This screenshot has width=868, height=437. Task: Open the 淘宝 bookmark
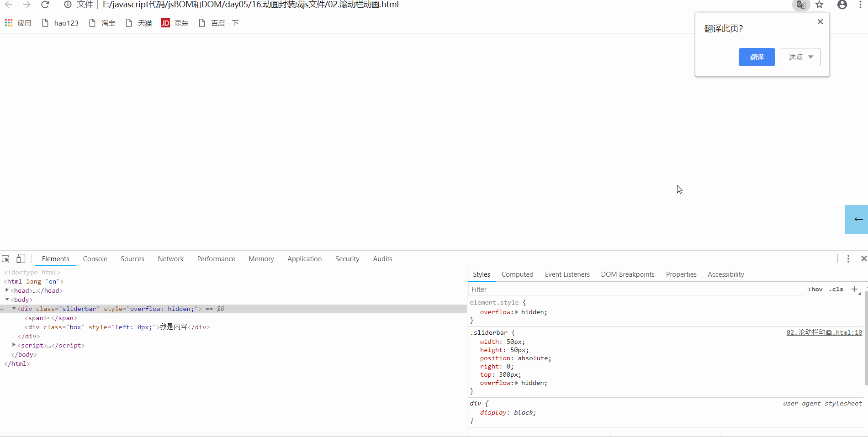[102, 23]
